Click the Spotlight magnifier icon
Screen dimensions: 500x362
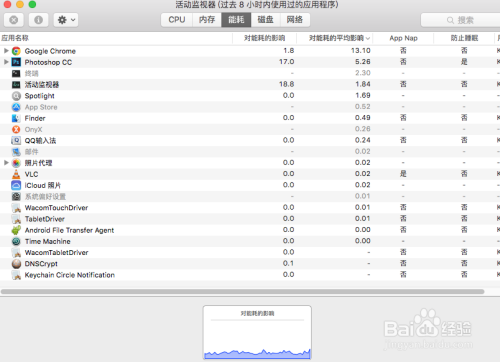pyautogui.click(x=16, y=96)
